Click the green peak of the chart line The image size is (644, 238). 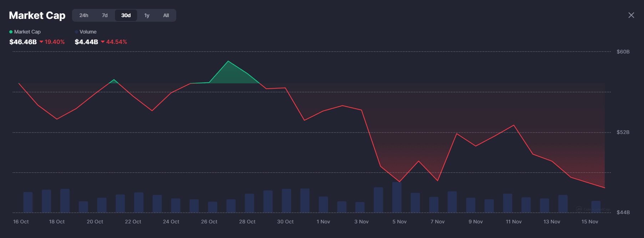[x=228, y=62]
